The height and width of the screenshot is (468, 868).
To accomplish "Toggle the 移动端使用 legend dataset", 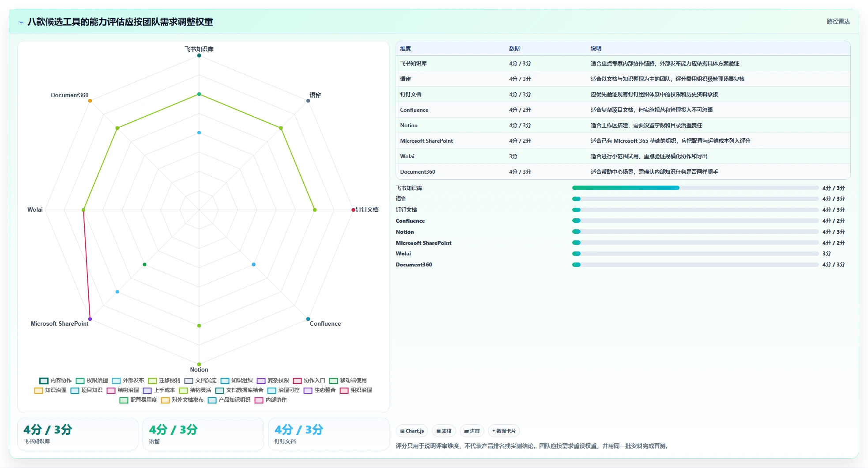I will (x=348, y=380).
